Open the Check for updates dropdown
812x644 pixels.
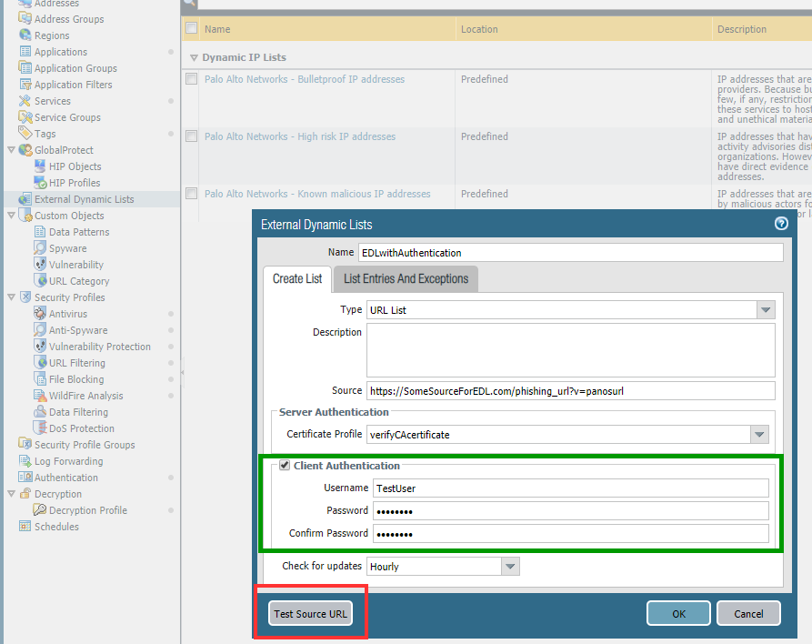coord(511,567)
